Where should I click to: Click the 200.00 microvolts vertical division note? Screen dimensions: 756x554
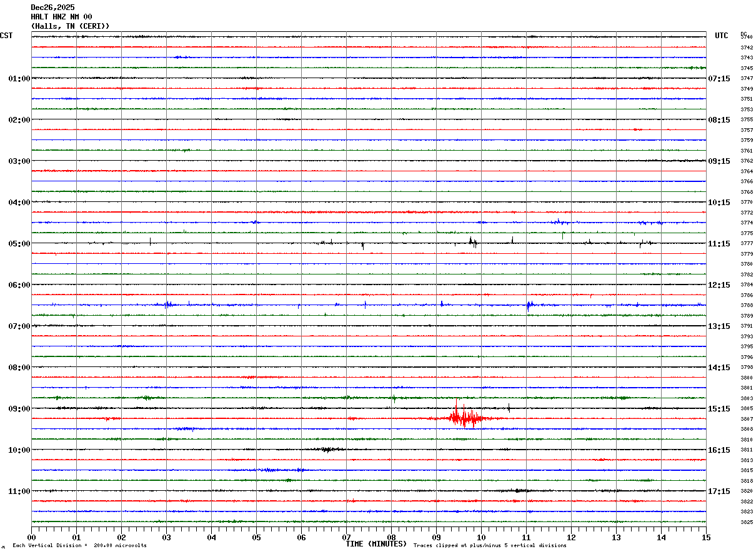pyautogui.click(x=79, y=546)
